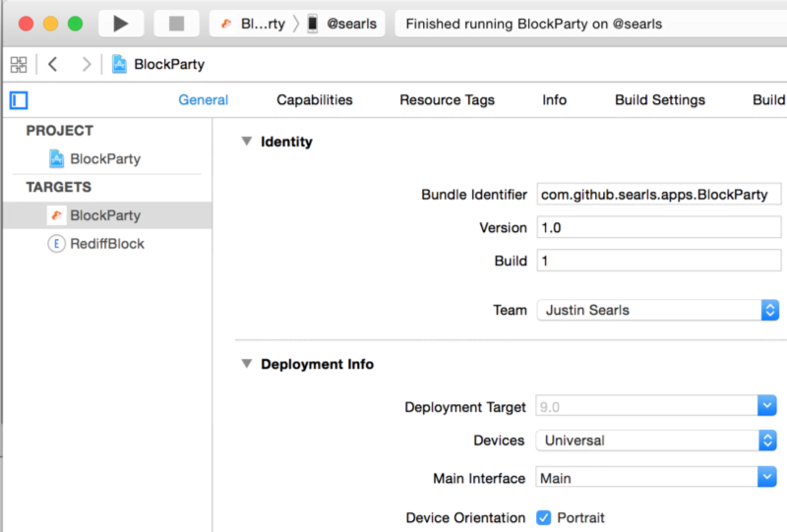The width and height of the screenshot is (787, 532).
Task: Click the BlockParty project icon in jump bar
Action: pos(119,64)
